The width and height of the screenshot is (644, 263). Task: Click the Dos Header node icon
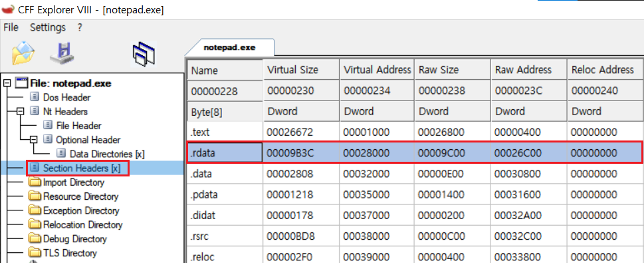(35, 98)
